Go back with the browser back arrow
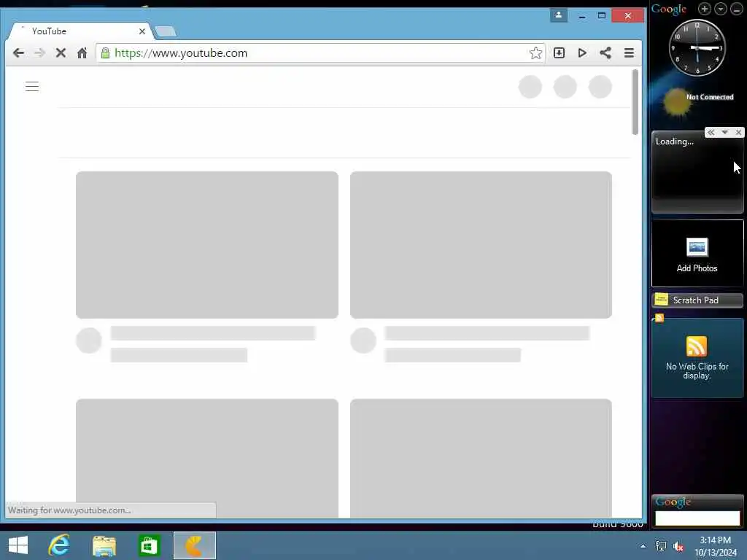 (18, 52)
